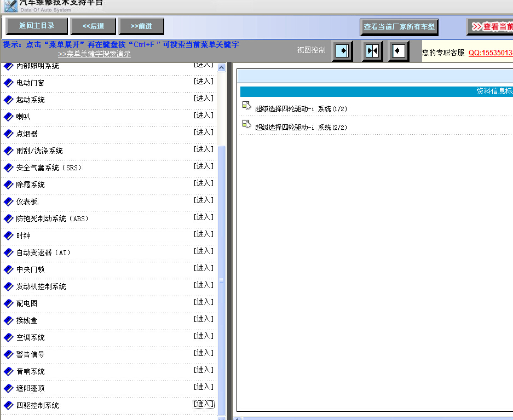Screen dimensions: 513x420
Task: Go forward with >>前进 button
Action: click(141, 26)
